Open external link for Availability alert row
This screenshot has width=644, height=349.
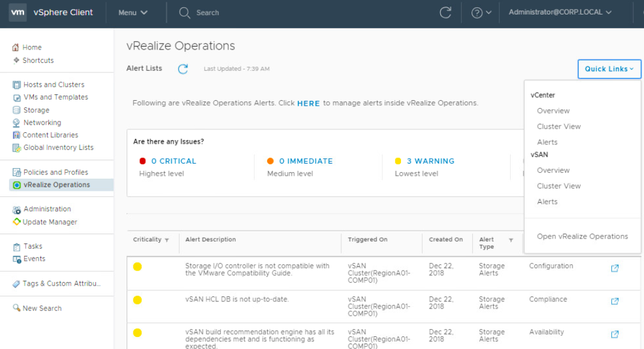coord(614,334)
